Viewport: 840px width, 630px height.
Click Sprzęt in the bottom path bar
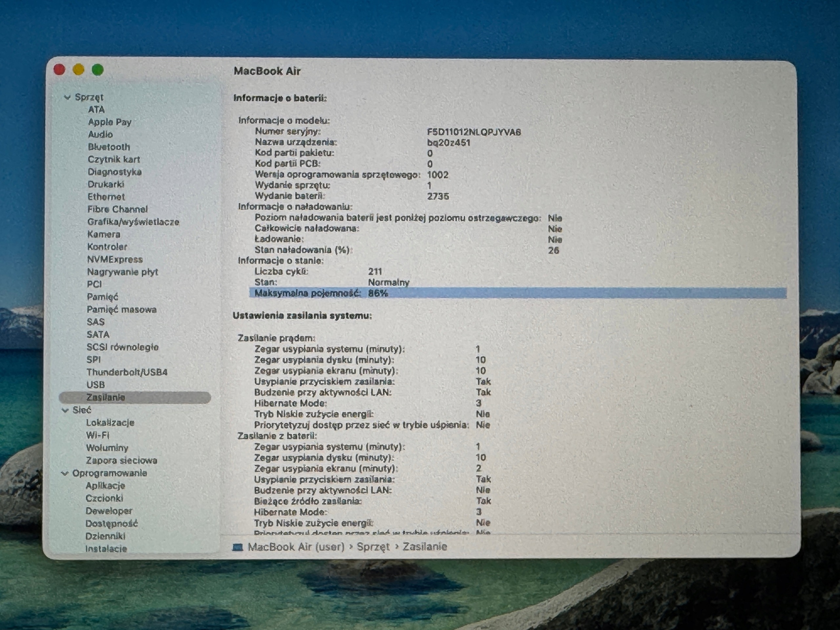(373, 547)
